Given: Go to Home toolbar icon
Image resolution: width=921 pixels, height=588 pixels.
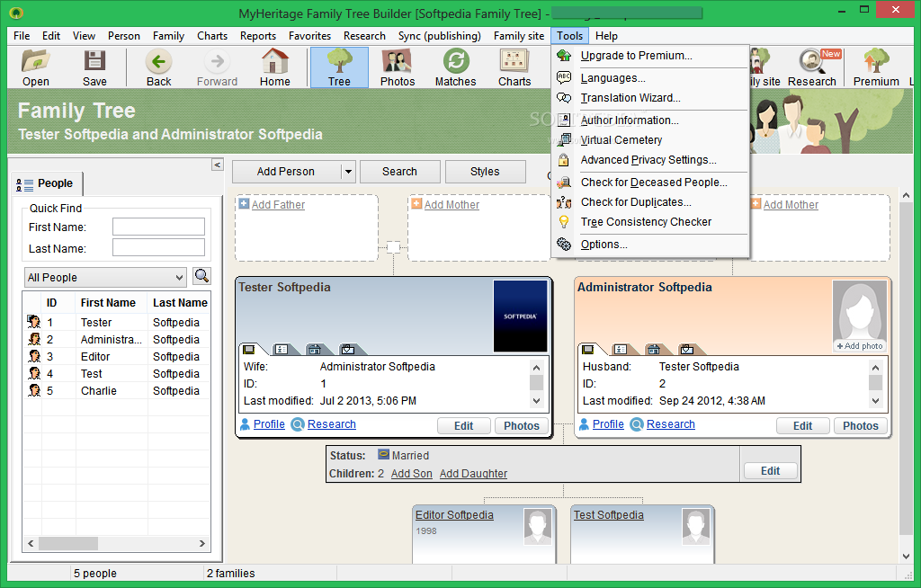Looking at the screenshot, I should coord(275,67).
